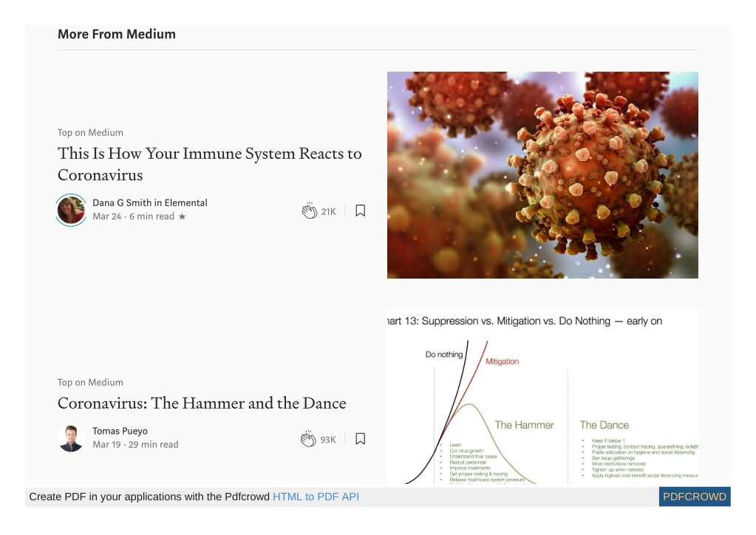
Task: Select the Mar 24 post date
Action: click(x=107, y=217)
